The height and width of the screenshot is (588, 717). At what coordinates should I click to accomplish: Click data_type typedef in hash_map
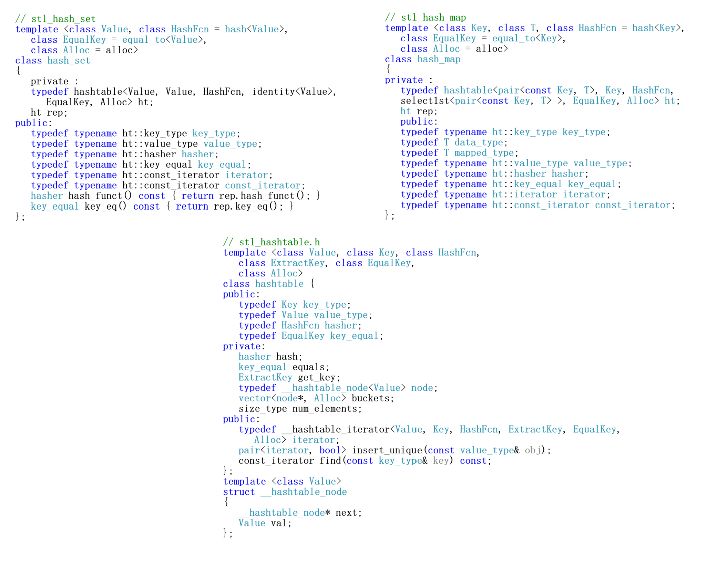click(478, 142)
